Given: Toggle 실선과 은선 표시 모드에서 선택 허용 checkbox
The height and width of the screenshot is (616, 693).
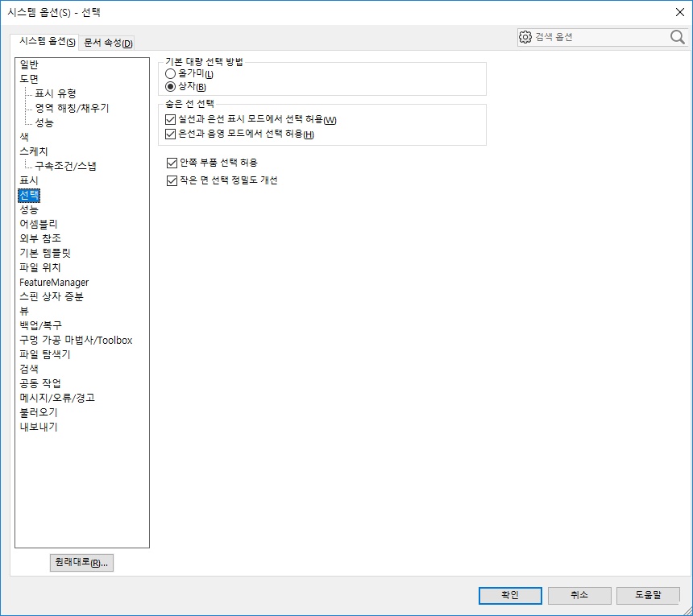Looking at the screenshot, I should (170, 120).
